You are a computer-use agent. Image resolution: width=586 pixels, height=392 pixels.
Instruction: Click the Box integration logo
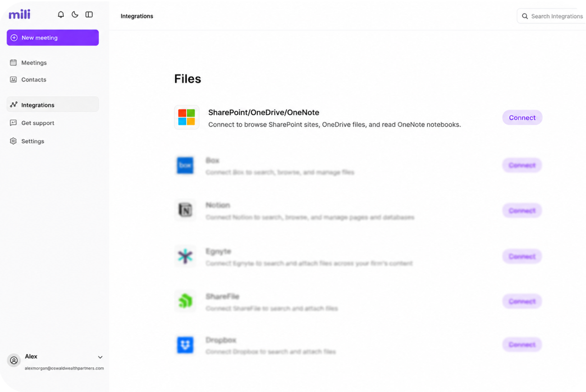(x=185, y=165)
